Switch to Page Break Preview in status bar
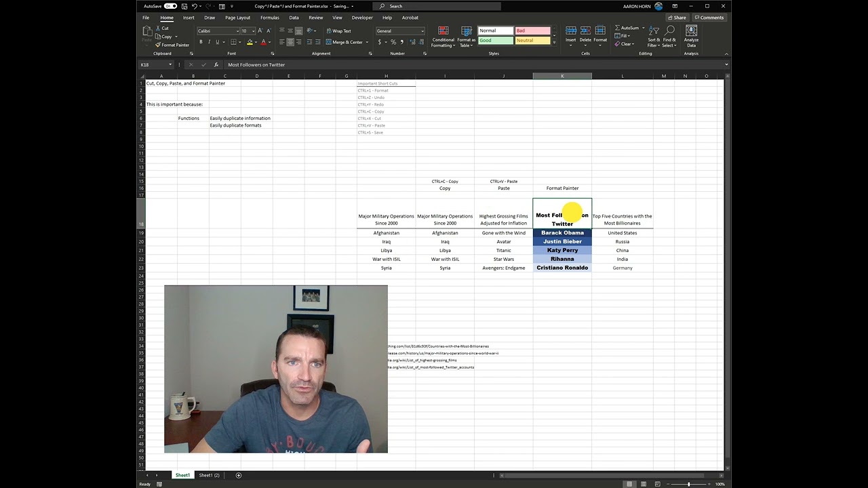 (656, 484)
